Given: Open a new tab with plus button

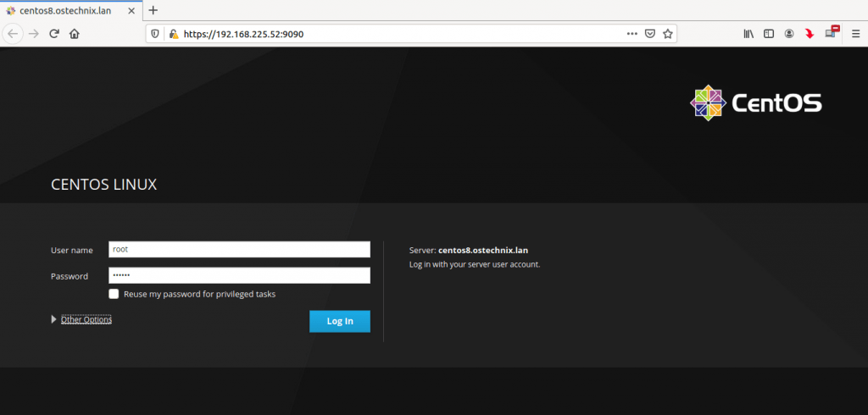Looking at the screenshot, I should point(153,10).
